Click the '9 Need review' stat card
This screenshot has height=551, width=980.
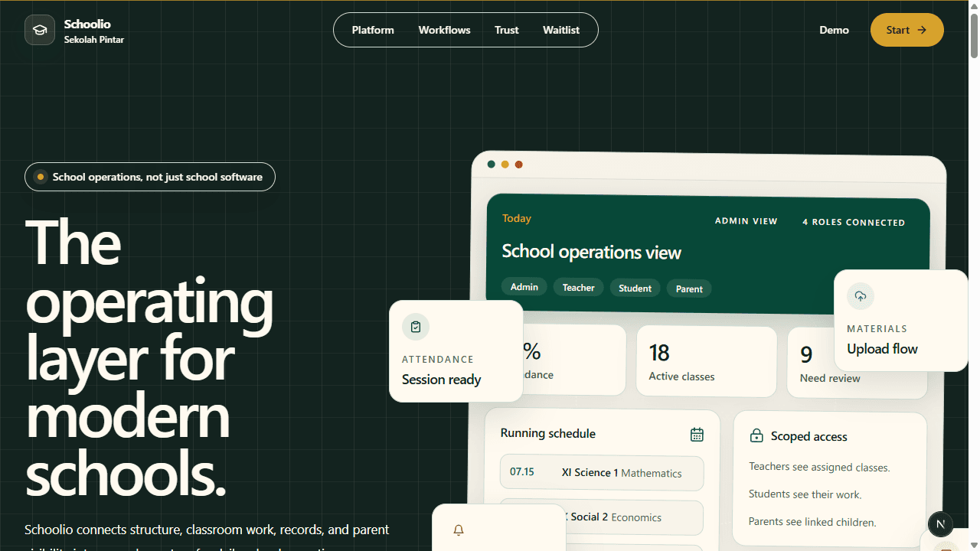[x=857, y=364]
